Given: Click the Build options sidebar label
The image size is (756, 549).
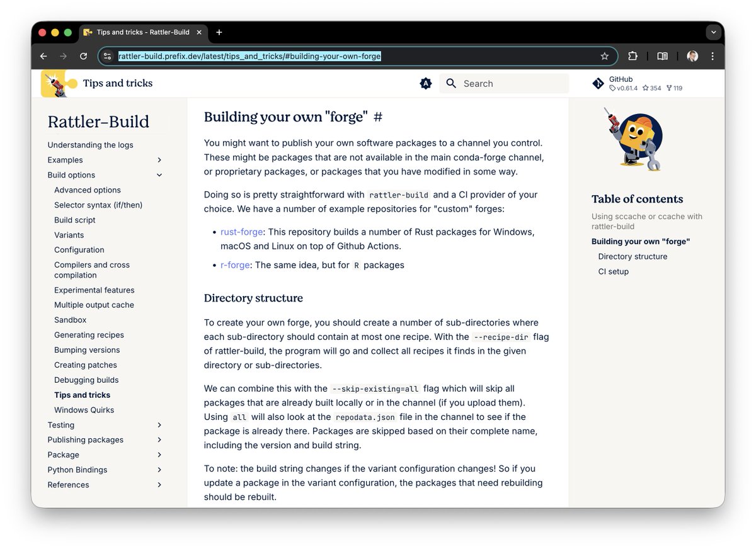Looking at the screenshot, I should click(72, 175).
